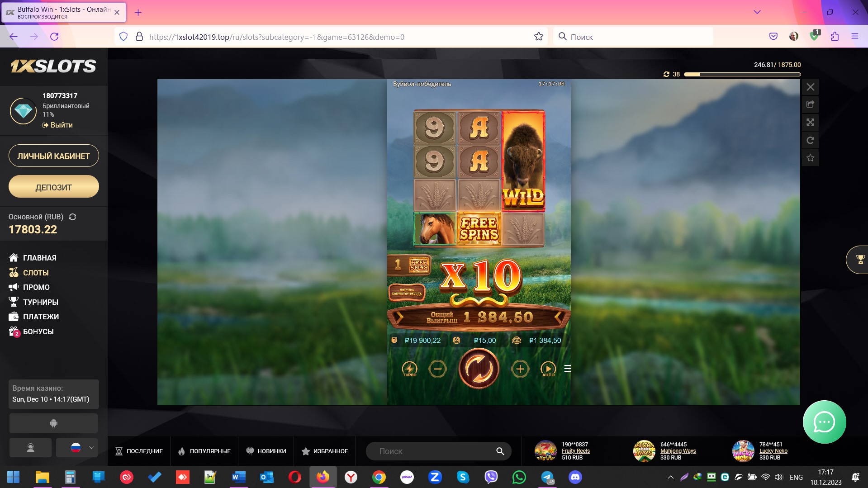Open the Промо section
Screen dimensions: 868x488
point(29,287)
